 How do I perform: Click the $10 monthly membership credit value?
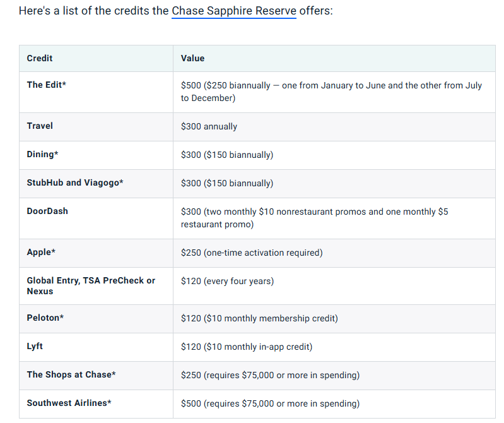(259, 318)
